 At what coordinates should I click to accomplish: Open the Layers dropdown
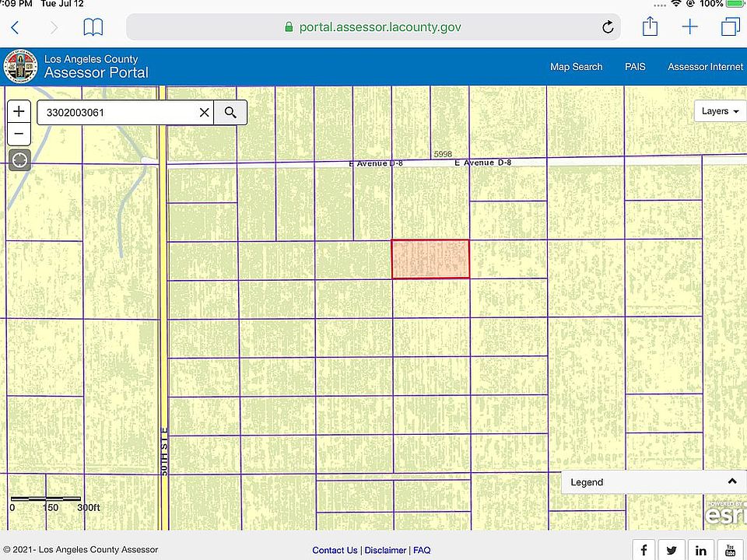[720, 111]
